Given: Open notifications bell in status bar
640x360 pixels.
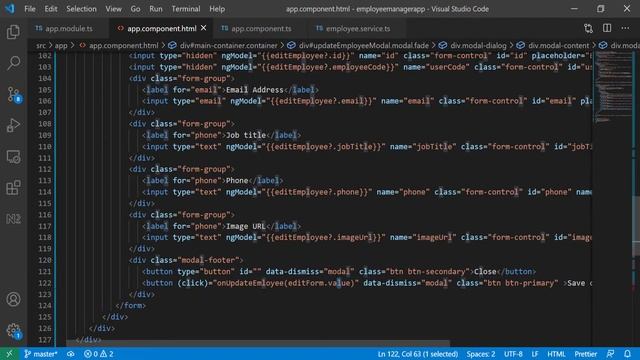Looking at the screenshot, I should click(x=627, y=354).
